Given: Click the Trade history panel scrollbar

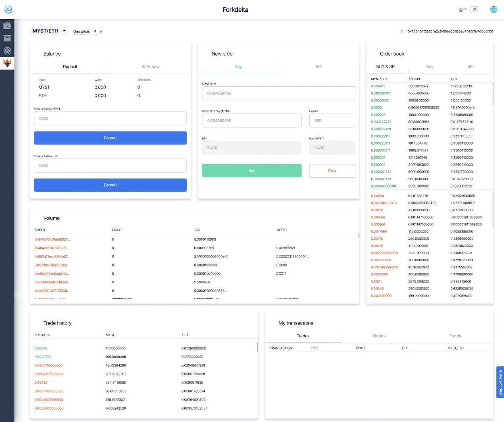Looking at the screenshot, I should (x=257, y=347).
